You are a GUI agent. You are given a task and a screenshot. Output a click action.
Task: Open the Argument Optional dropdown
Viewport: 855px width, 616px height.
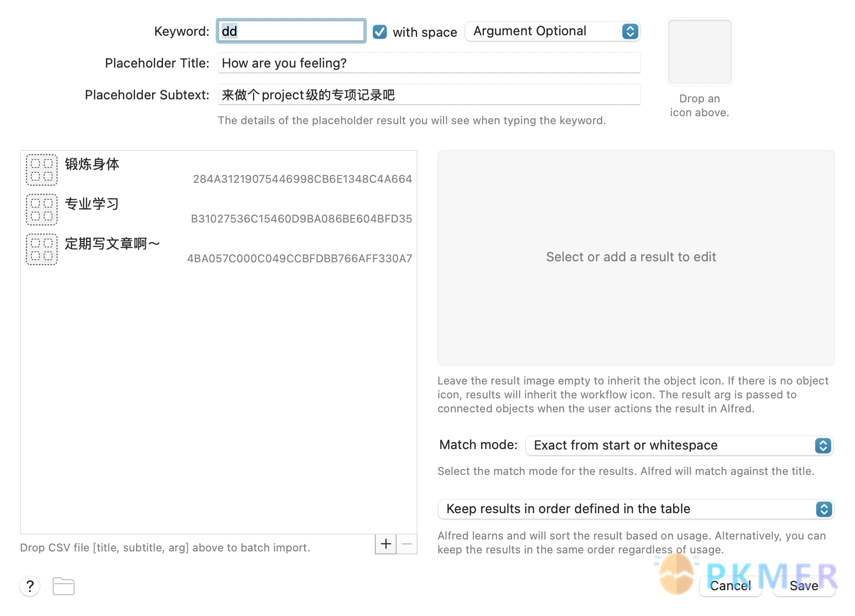click(x=553, y=31)
